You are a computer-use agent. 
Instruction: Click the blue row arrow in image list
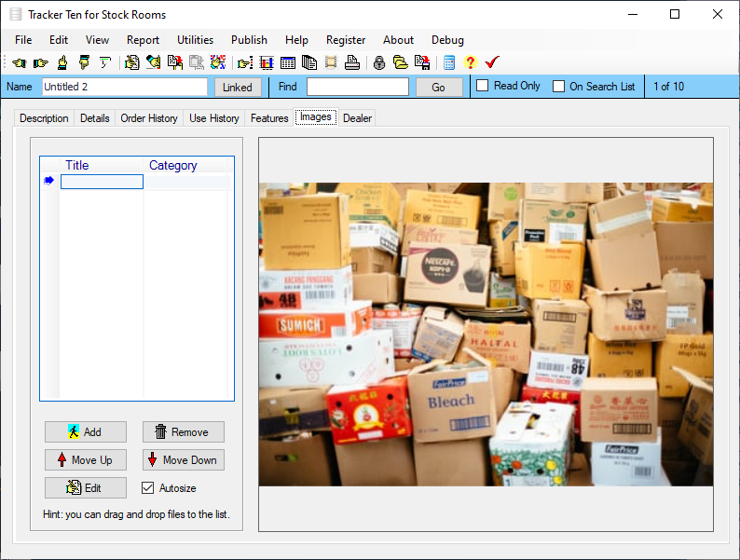click(48, 181)
